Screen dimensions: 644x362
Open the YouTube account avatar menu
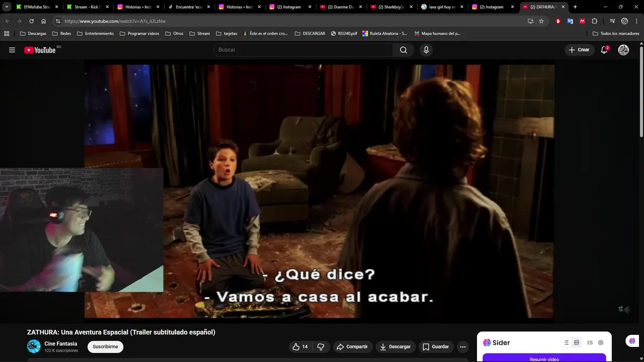pos(623,50)
